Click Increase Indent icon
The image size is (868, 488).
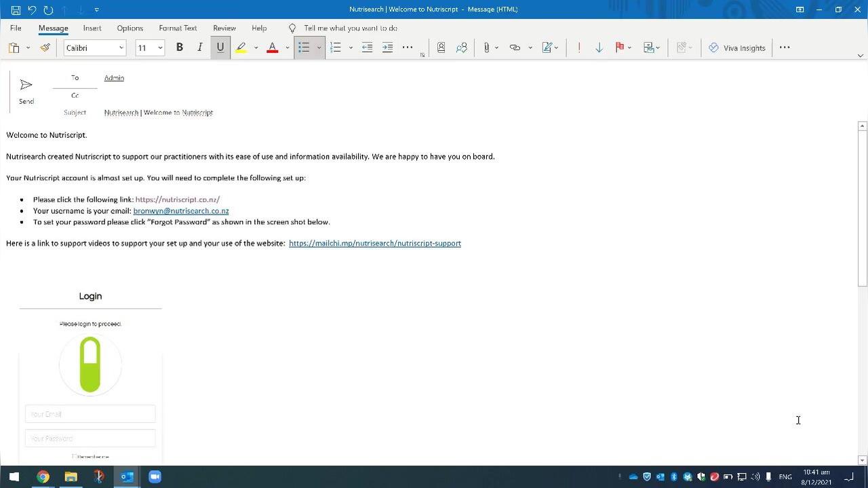coord(387,48)
